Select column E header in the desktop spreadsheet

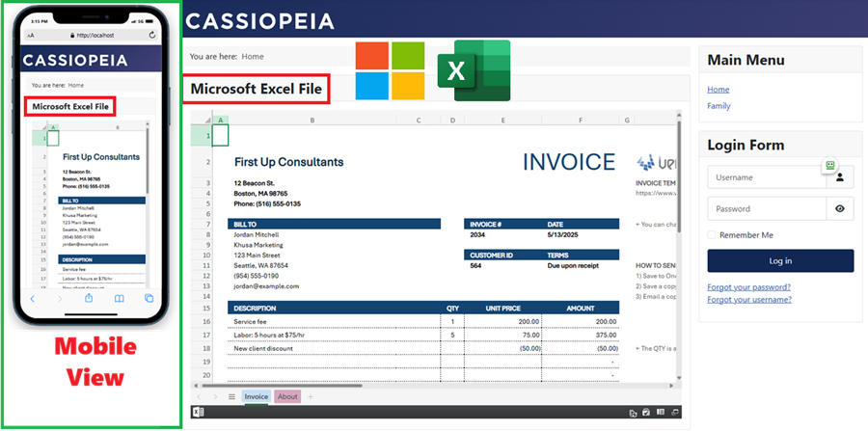(x=502, y=121)
